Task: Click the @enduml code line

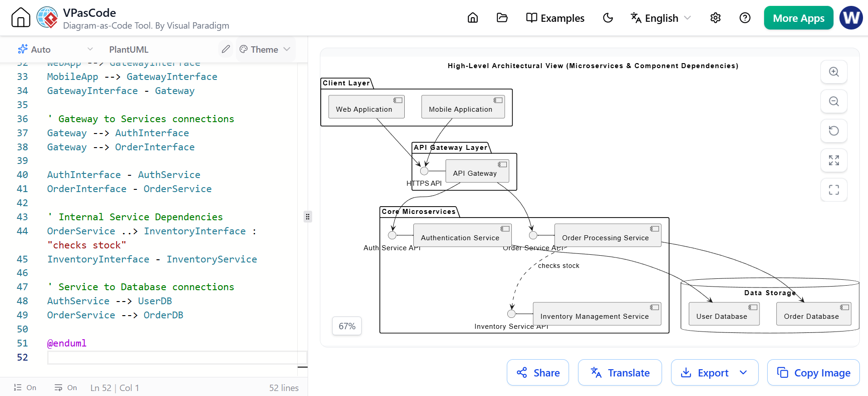Action: click(x=67, y=343)
